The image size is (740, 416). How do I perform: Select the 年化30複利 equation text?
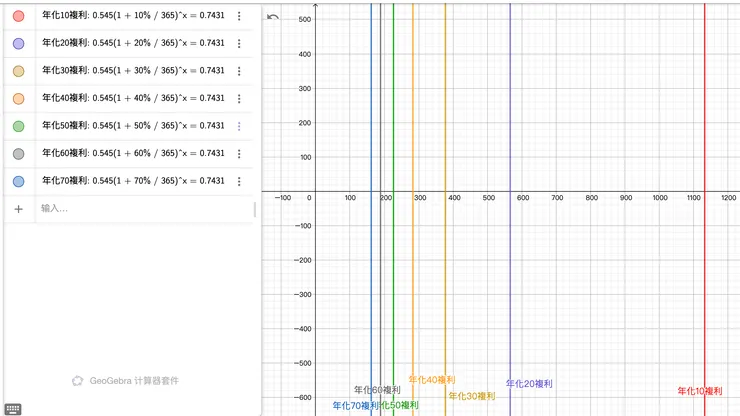pyautogui.click(x=133, y=70)
